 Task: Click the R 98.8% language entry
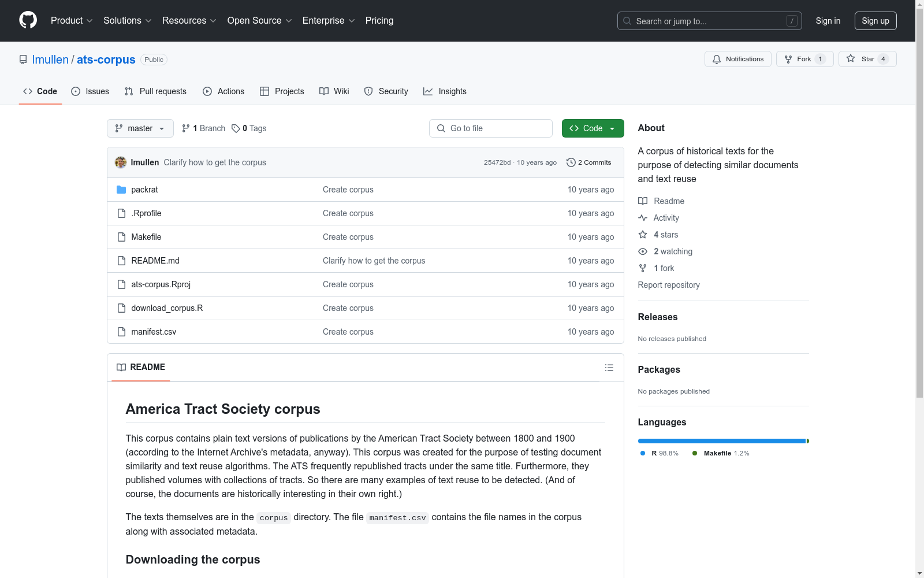tap(660, 453)
